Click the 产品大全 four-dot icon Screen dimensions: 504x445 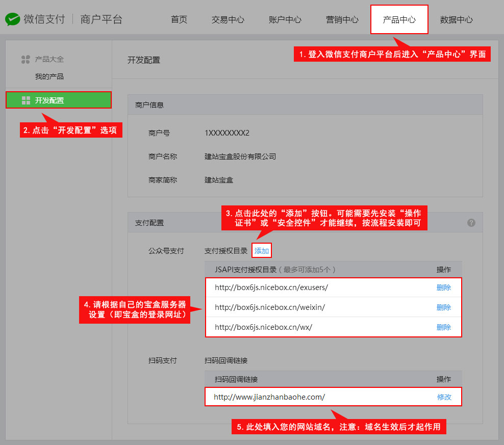[26, 60]
